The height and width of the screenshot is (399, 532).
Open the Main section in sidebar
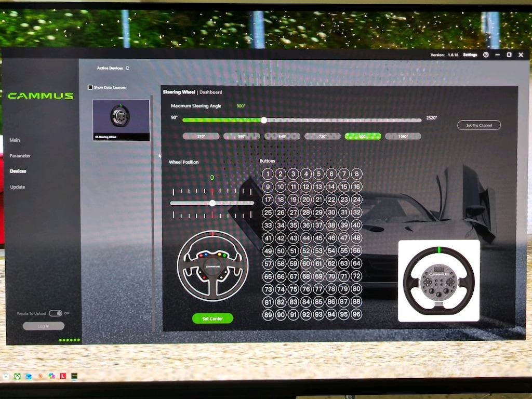[15, 140]
